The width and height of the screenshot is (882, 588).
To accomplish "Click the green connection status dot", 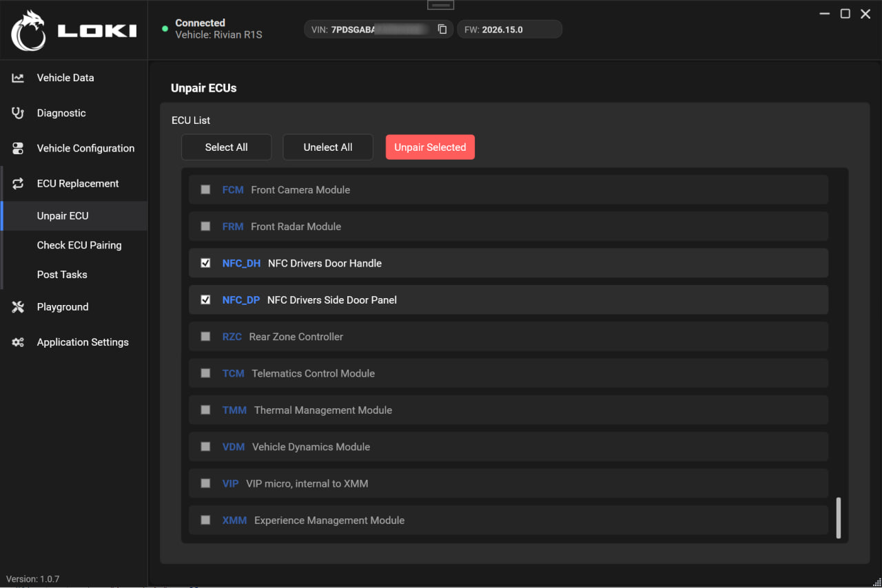I will point(165,29).
